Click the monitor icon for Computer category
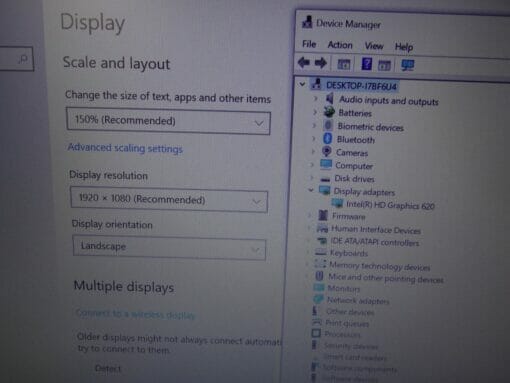The width and height of the screenshot is (510, 383). pyautogui.click(x=326, y=164)
